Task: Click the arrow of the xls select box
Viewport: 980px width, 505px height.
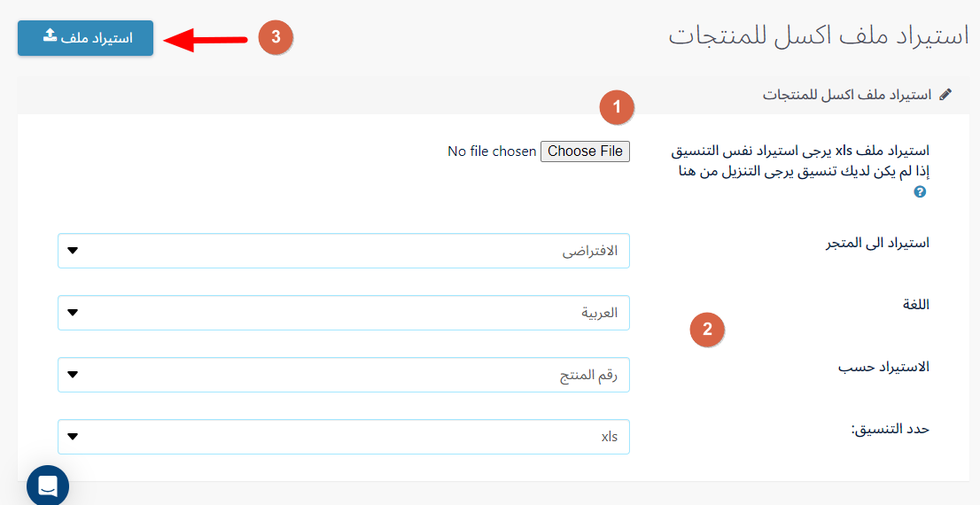Action: pyautogui.click(x=73, y=436)
